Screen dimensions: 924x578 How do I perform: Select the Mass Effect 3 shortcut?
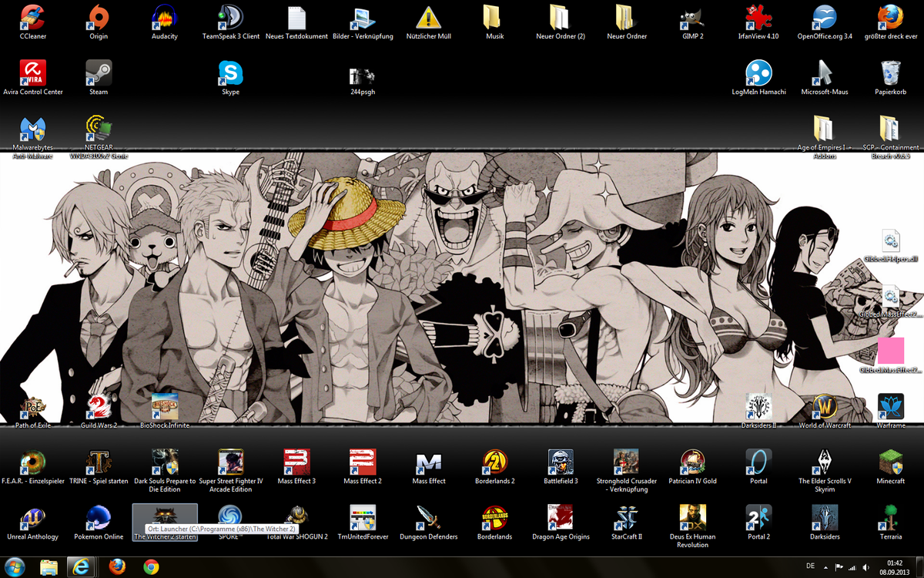[x=296, y=462]
